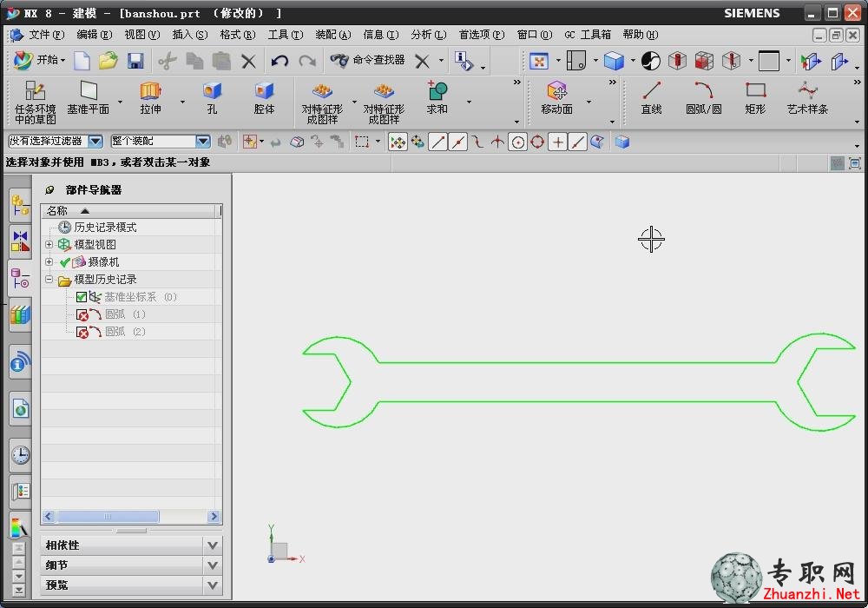Image resolution: width=868 pixels, height=608 pixels.
Task: Open the GC 工具箱 menu
Action: pos(588,35)
